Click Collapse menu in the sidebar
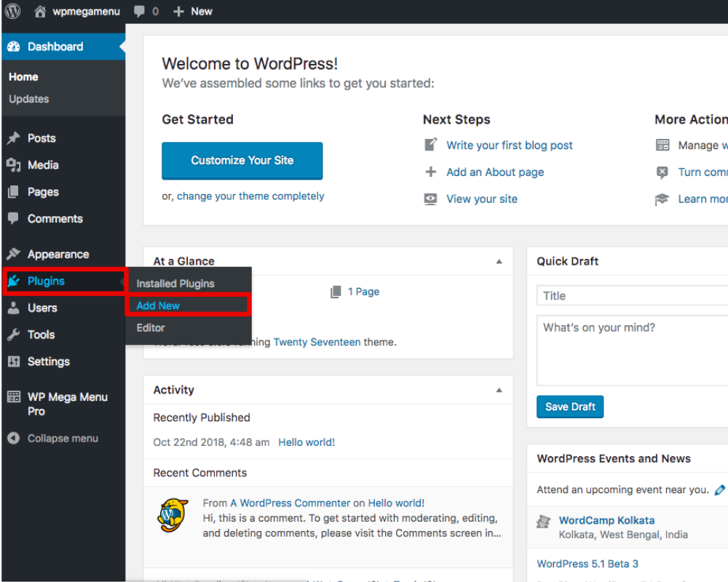728x582 pixels. pyautogui.click(x=63, y=438)
